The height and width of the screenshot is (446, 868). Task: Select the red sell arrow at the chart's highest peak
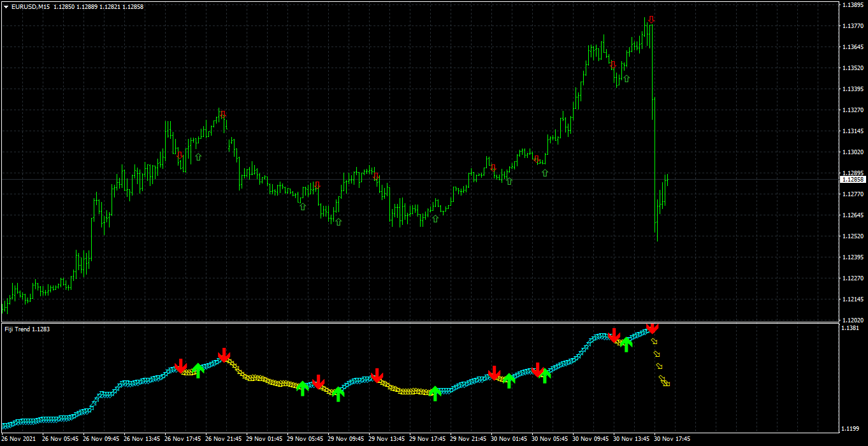click(651, 19)
